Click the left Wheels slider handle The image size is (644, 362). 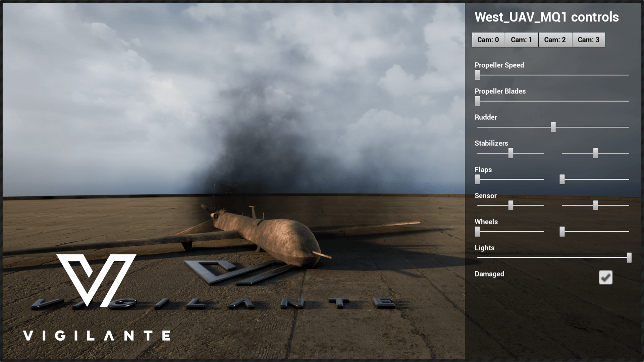(477, 231)
